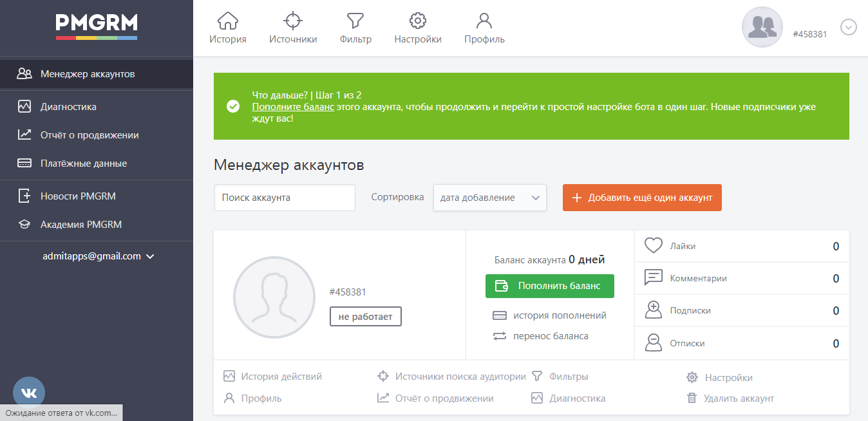Open Диагностика in the sidebar
868x421 pixels.
coord(97,107)
